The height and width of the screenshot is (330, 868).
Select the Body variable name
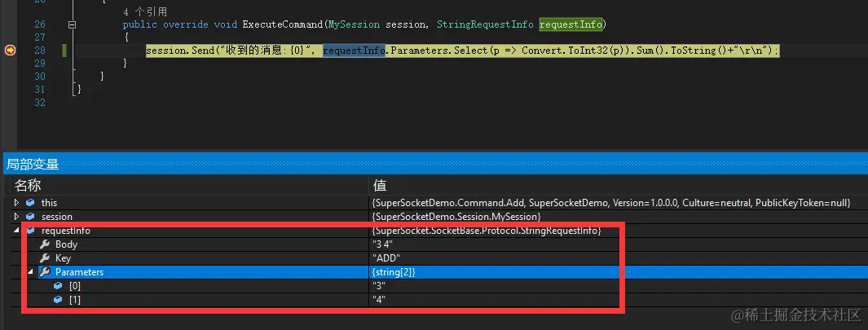(67, 244)
